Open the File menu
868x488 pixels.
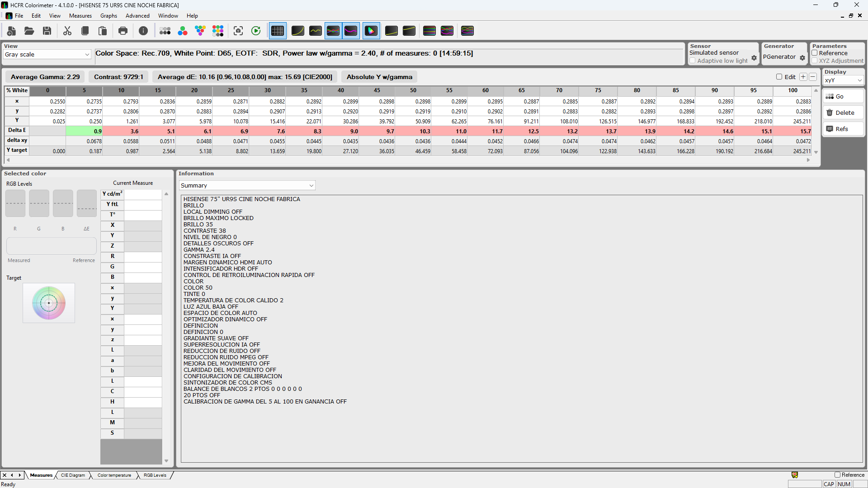tap(19, 16)
